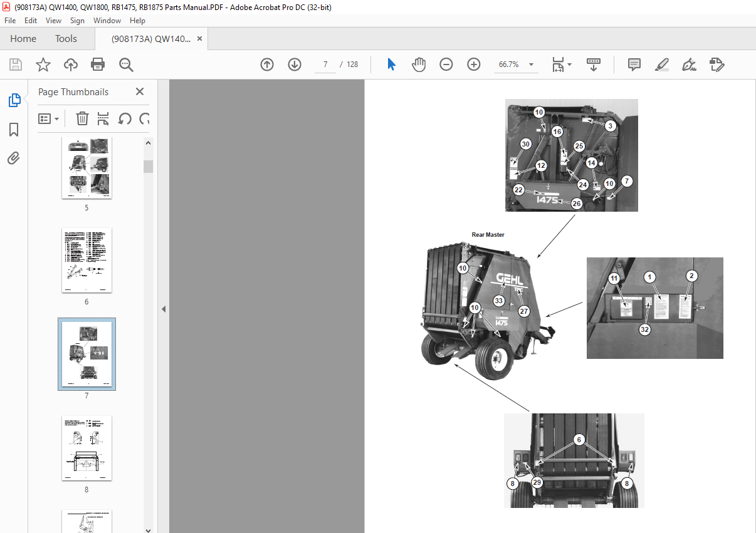Open the Fill and Sign pen tool

click(690, 65)
